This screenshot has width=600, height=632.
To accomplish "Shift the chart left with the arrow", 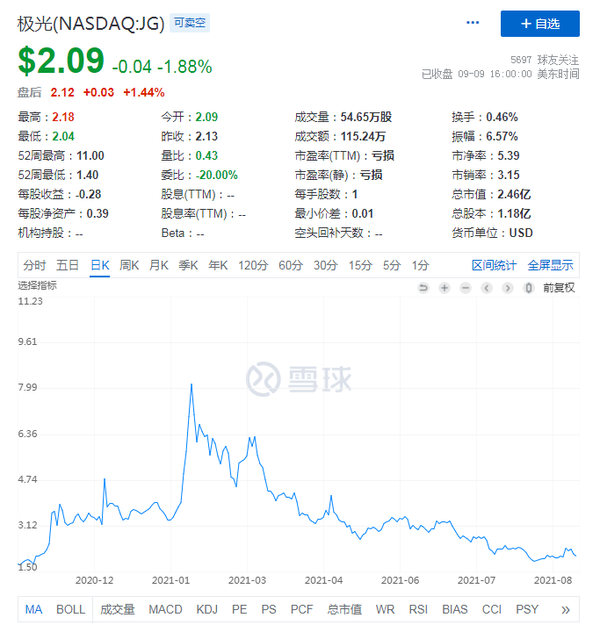I will point(487,288).
